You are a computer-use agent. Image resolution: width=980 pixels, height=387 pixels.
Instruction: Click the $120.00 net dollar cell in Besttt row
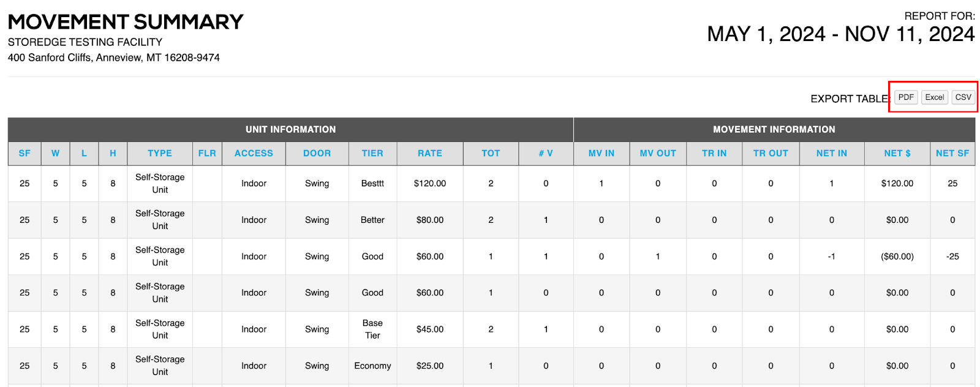897,184
